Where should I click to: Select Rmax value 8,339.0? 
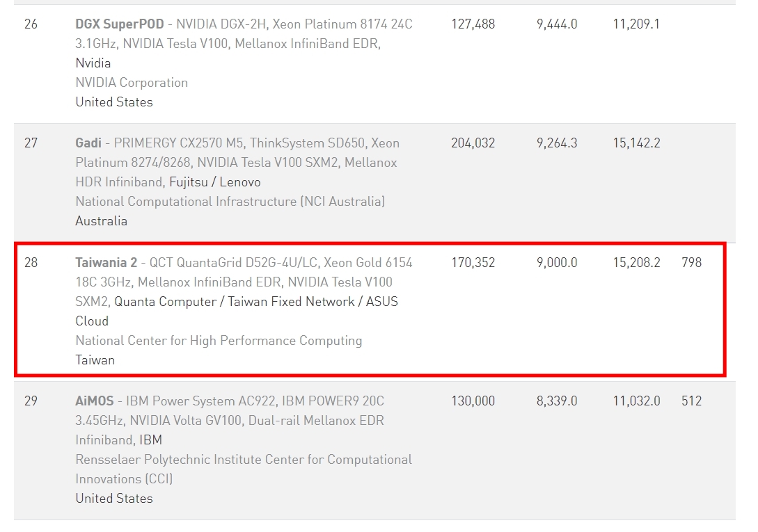[x=557, y=401]
